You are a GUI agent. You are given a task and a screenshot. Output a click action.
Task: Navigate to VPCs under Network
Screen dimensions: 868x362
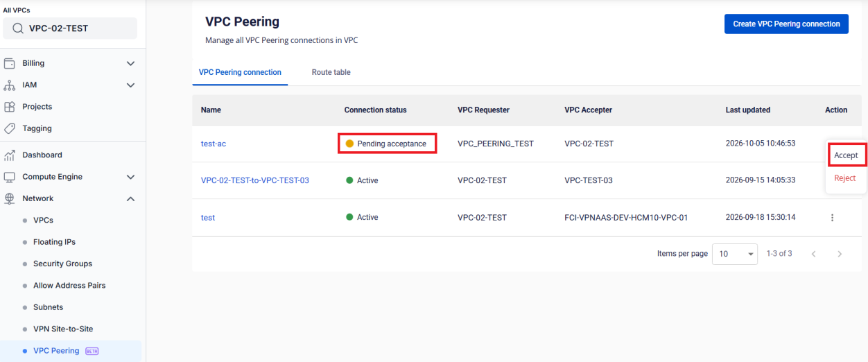(43, 221)
